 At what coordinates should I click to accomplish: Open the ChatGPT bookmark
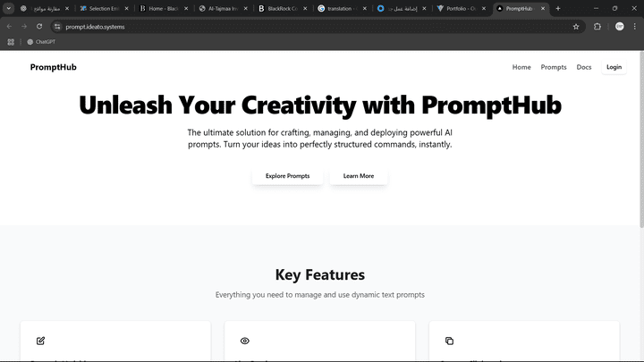[41, 42]
